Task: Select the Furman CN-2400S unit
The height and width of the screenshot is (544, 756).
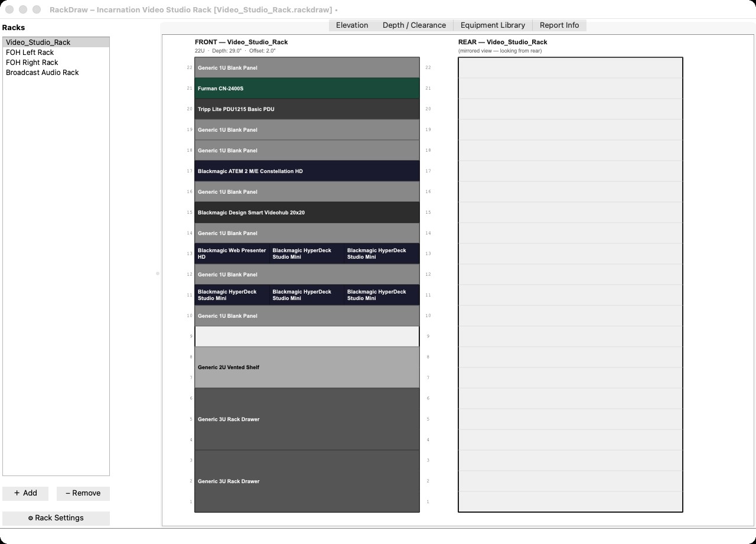Action: (307, 89)
